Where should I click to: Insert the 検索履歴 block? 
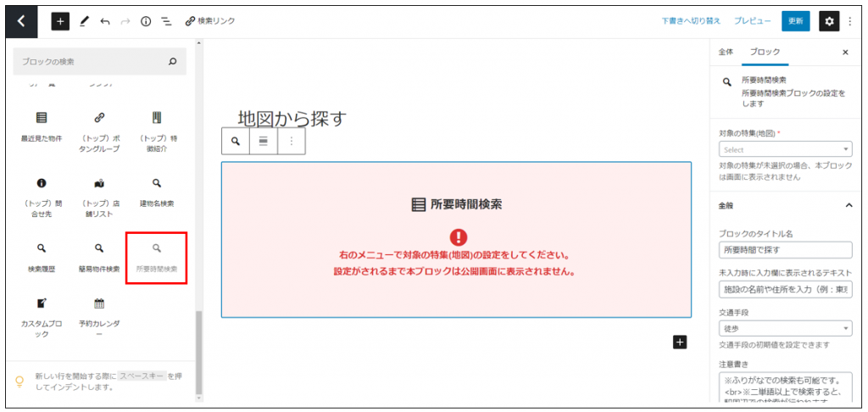(x=42, y=258)
